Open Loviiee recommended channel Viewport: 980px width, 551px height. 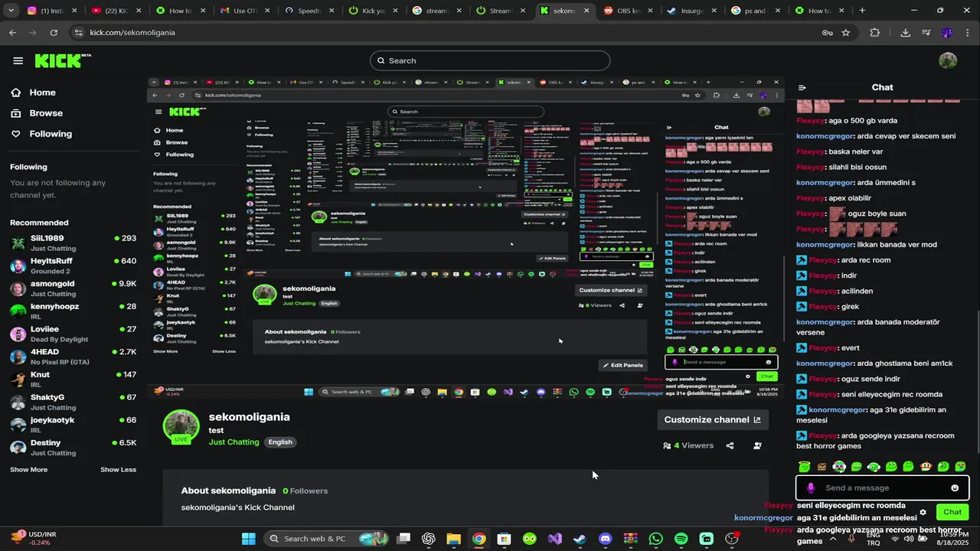pos(73,334)
